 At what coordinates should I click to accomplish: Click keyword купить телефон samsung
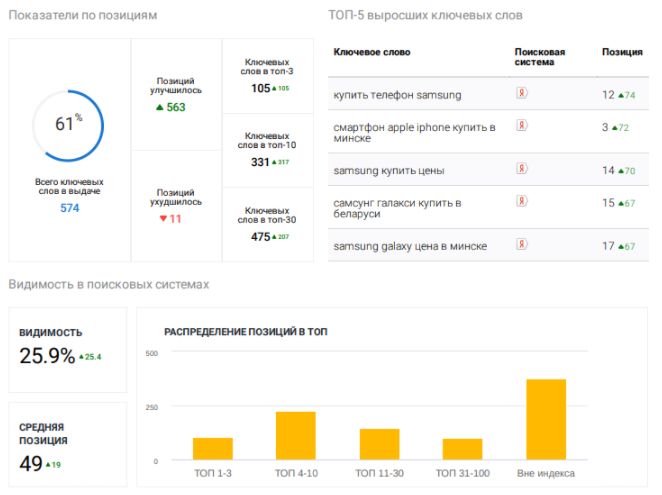[397, 95]
